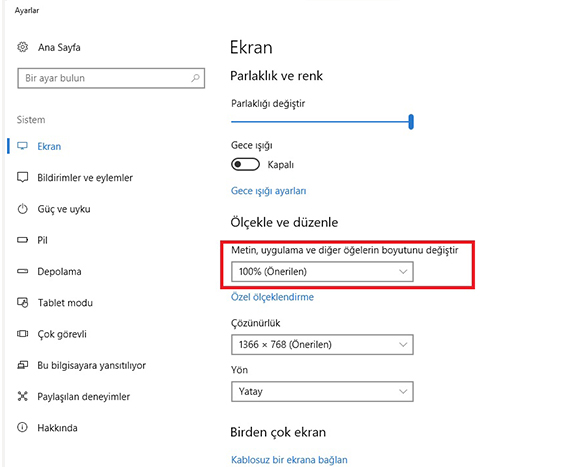
Task: Click the Ana Sayfa gear icon
Action: (x=23, y=47)
